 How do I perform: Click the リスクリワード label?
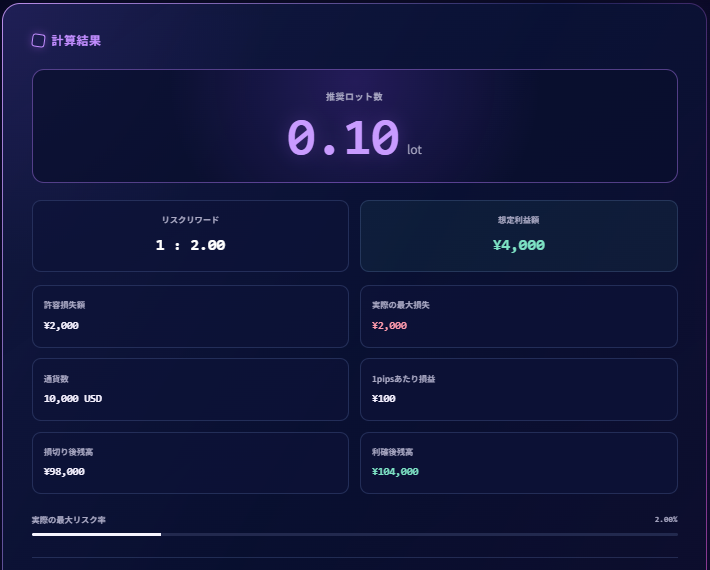[x=190, y=220]
